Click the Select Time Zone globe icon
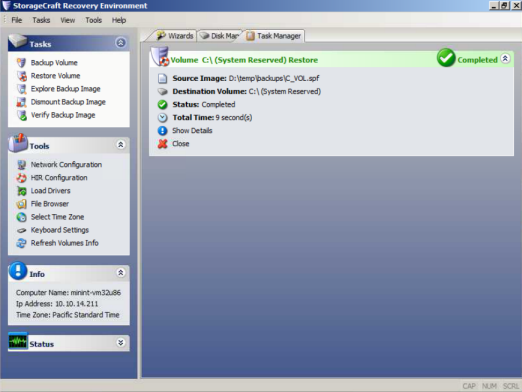The width and height of the screenshot is (522, 392). click(21, 217)
